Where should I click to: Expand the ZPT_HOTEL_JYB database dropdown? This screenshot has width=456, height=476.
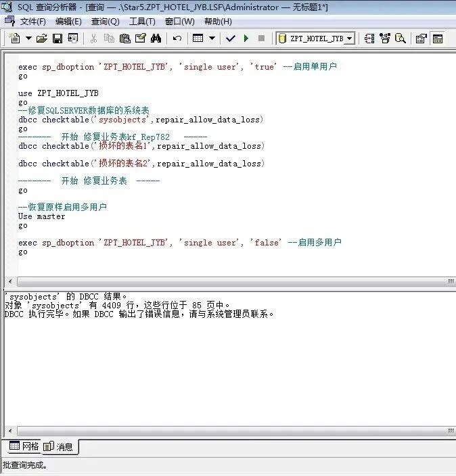tap(349, 39)
